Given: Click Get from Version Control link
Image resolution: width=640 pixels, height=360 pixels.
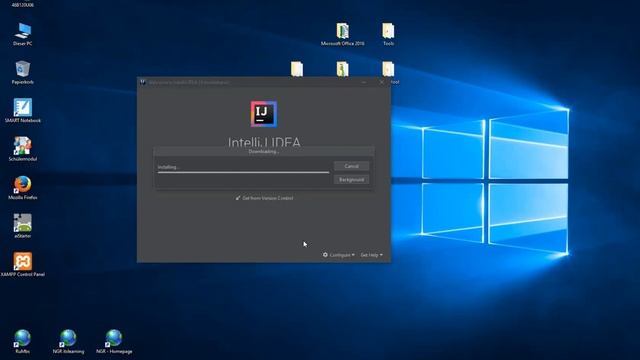Looking at the screenshot, I should coord(264,198).
